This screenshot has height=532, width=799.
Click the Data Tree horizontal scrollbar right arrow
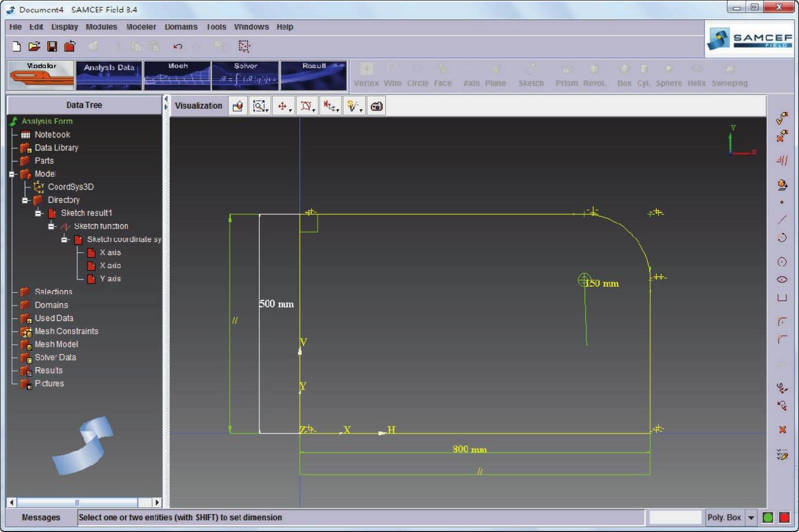pyautogui.click(x=157, y=502)
